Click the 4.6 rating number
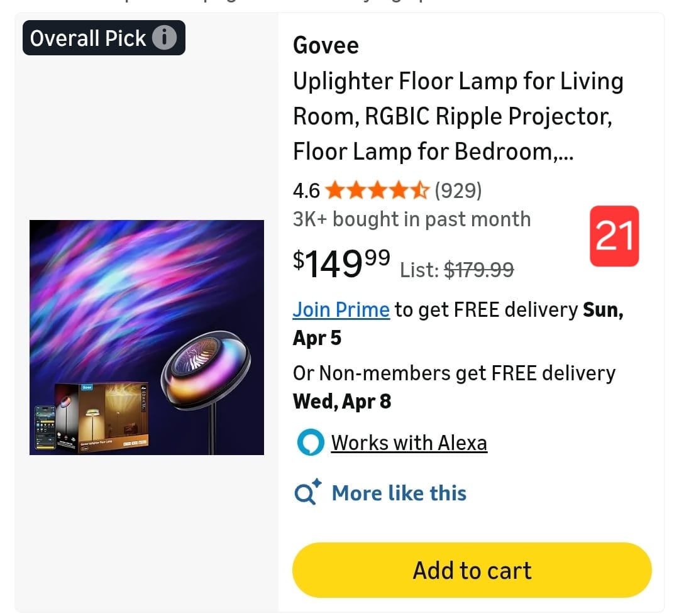The height and width of the screenshot is (616, 679). (306, 190)
